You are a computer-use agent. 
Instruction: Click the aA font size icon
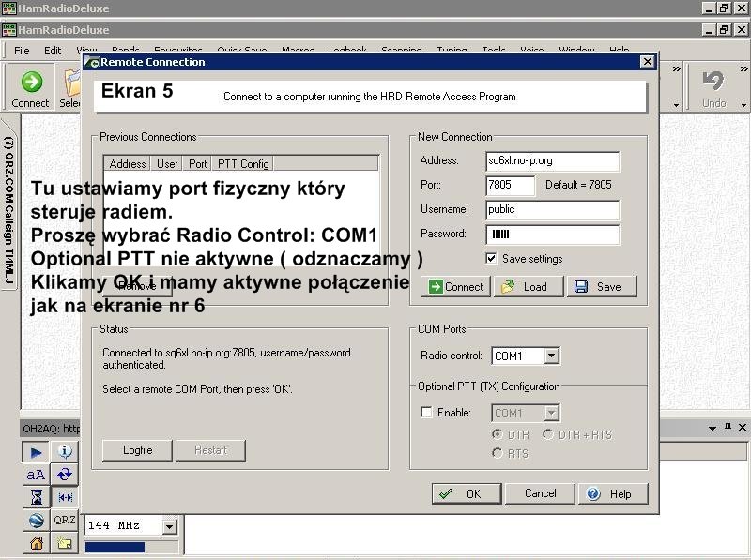(36, 475)
